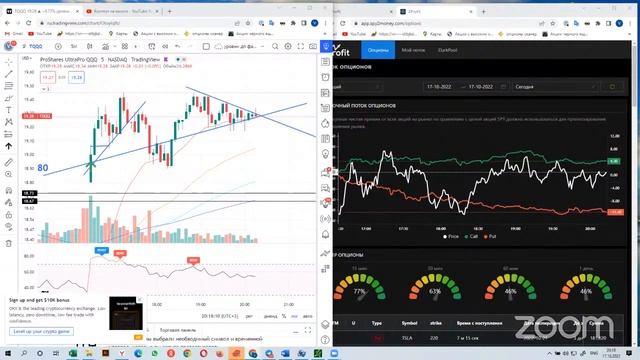Delete drawings with trash bin icon

pos(9,243)
